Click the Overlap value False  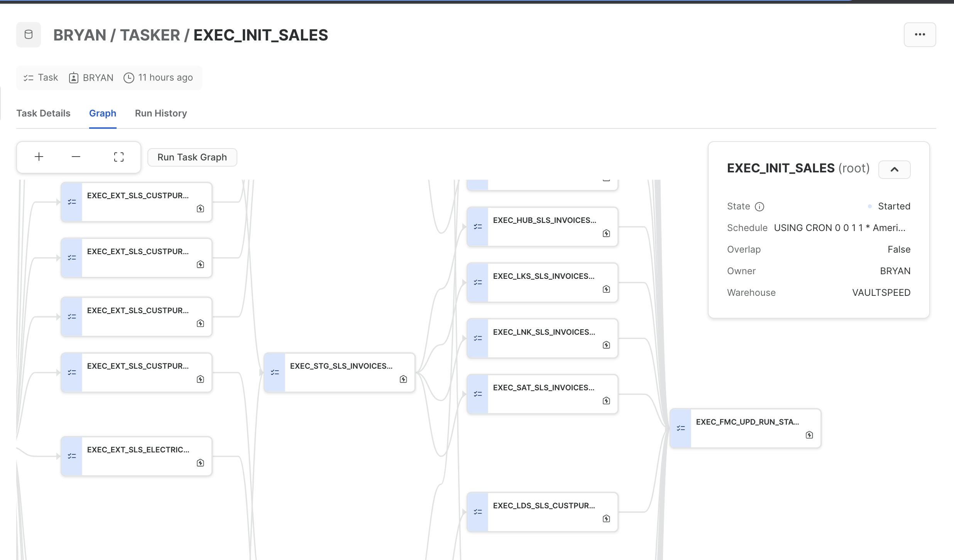[x=899, y=250]
